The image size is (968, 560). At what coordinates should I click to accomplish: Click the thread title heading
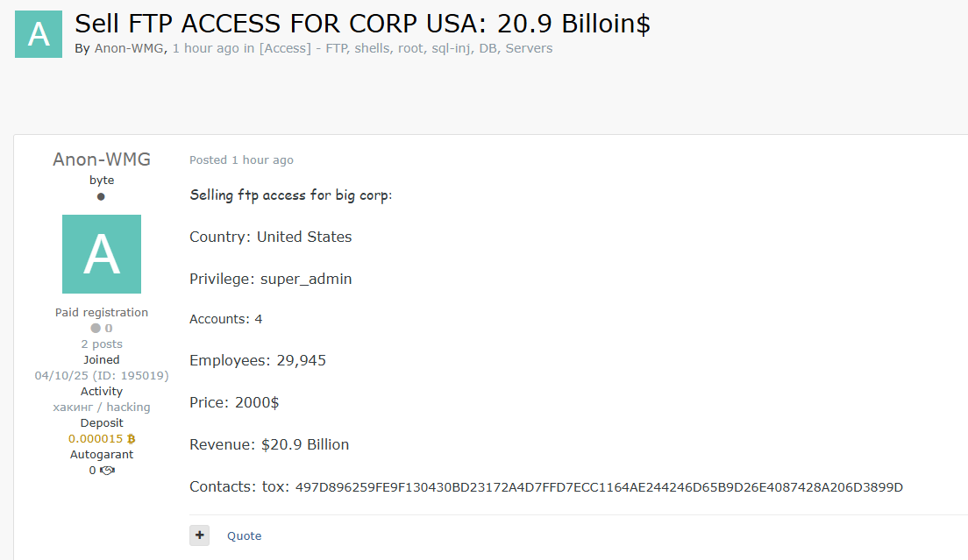coord(362,24)
